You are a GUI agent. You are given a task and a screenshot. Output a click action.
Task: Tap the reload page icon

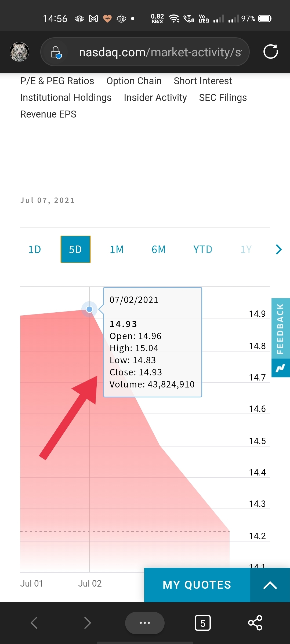270,52
